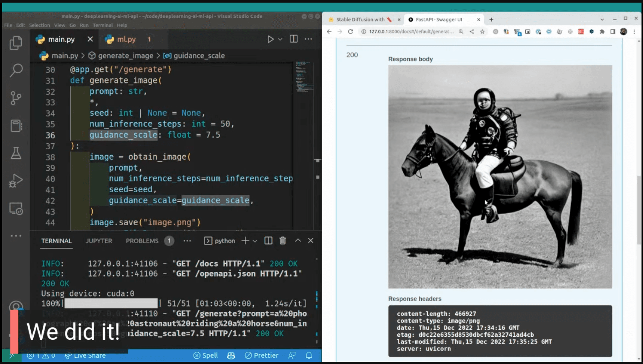Screen dimensions: 643x364
Task: Open the Remote Explorer view
Action: 16,209
